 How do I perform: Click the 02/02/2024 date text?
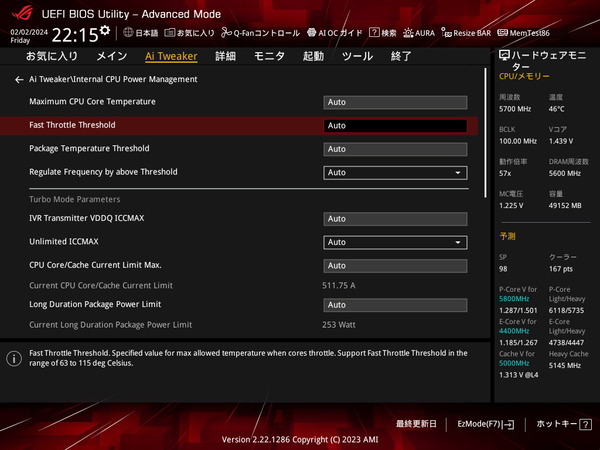[29, 32]
